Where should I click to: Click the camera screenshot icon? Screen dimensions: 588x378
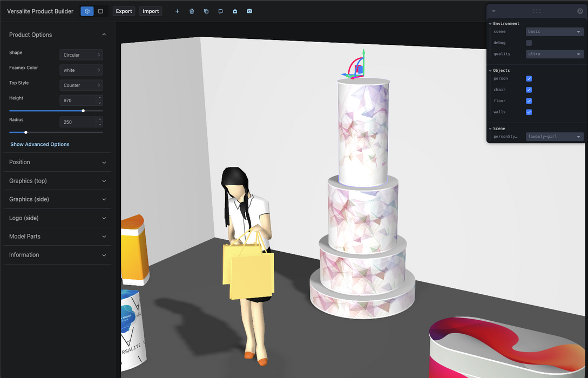coord(249,11)
